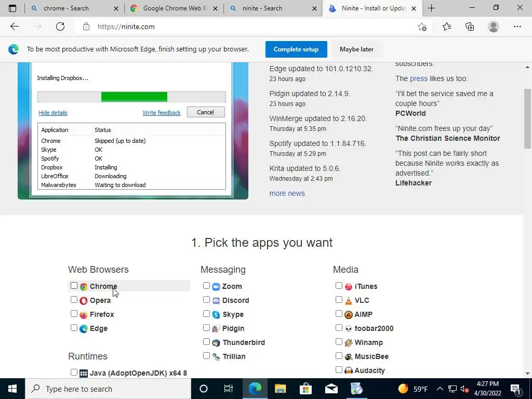Click Cancel button in installer image
The width and height of the screenshot is (532, 399).
click(x=206, y=112)
